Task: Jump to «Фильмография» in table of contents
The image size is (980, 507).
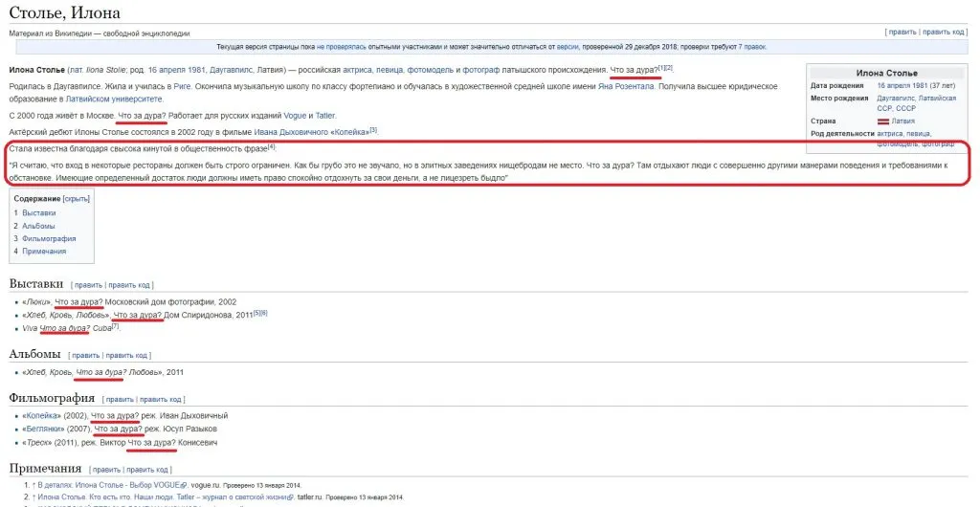Action: pyautogui.click(x=49, y=238)
